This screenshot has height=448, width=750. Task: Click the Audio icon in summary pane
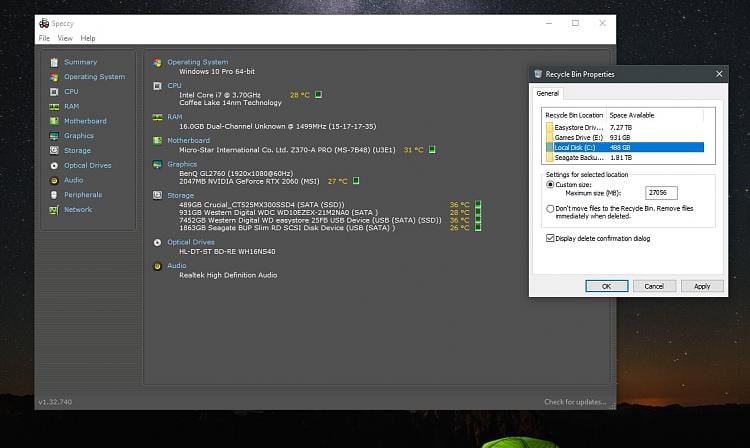pyautogui.click(x=157, y=266)
